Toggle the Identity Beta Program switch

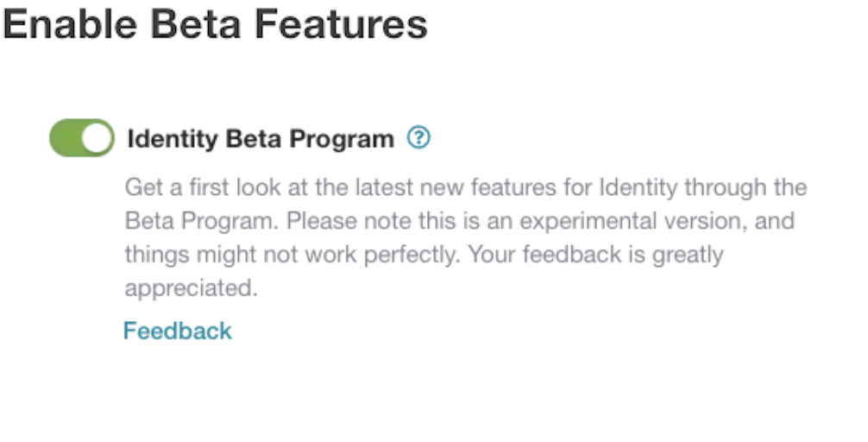click(x=82, y=138)
